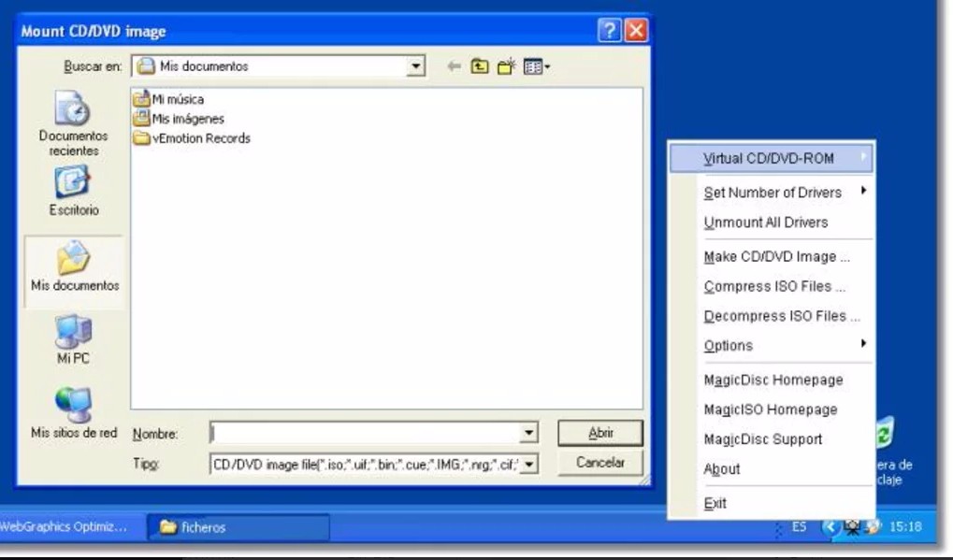Open the Views menu dropdown arrow
This screenshot has height=560, width=953.
click(x=549, y=65)
